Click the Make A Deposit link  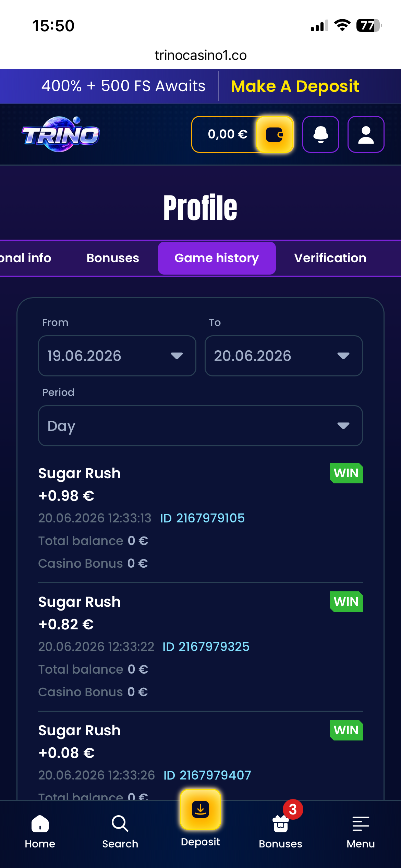click(x=295, y=86)
